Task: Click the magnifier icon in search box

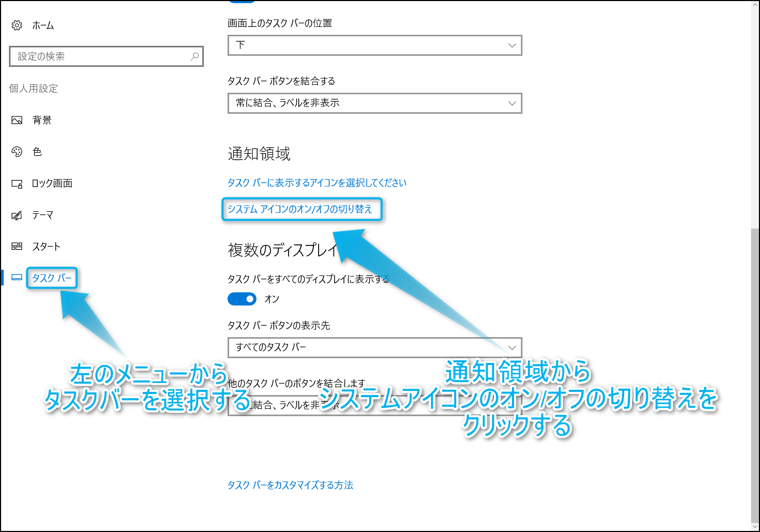Action: click(x=194, y=56)
